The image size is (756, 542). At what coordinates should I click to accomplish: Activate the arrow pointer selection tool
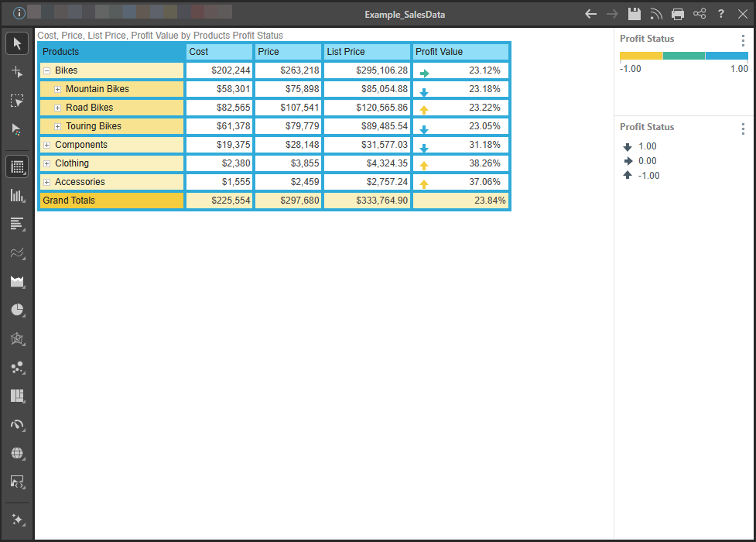point(18,43)
